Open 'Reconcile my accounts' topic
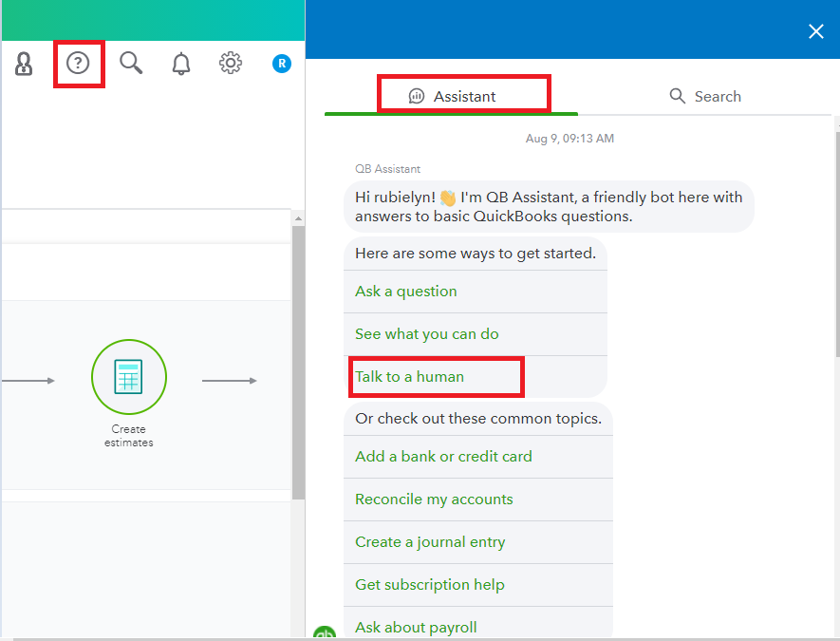Screen dimensions: 840x641 [434, 500]
